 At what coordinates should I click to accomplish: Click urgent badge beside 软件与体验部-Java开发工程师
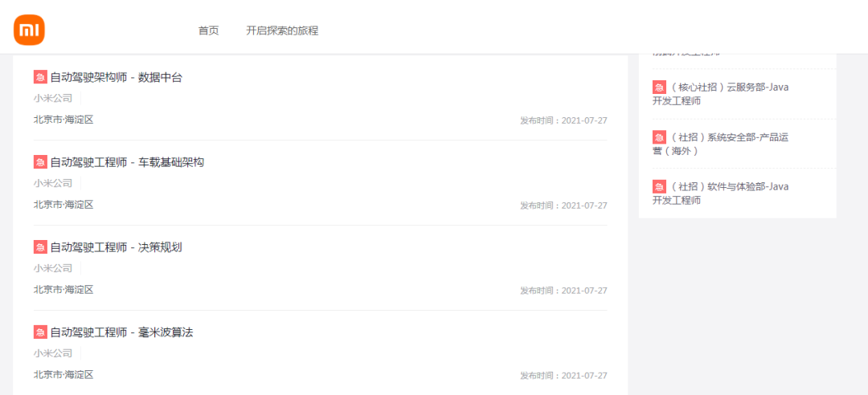point(659,186)
